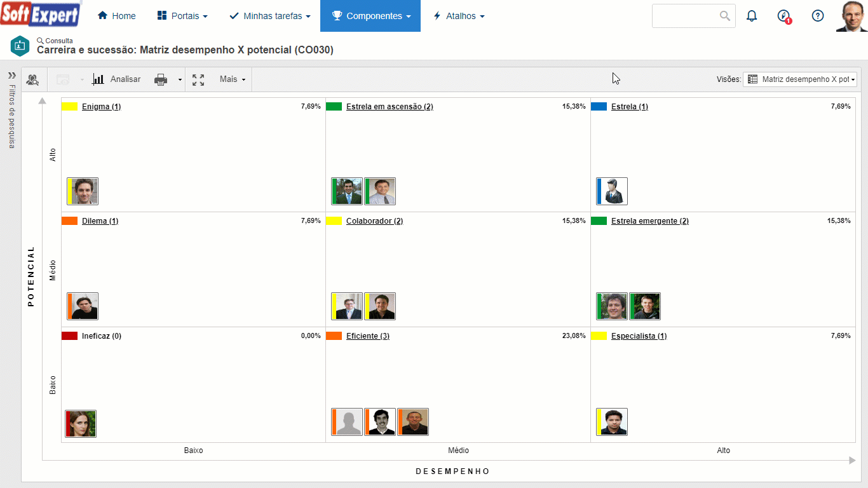The height and width of the screenshot is (488, 868).
Task: Click in the top search input field
Action: [685, 16]
